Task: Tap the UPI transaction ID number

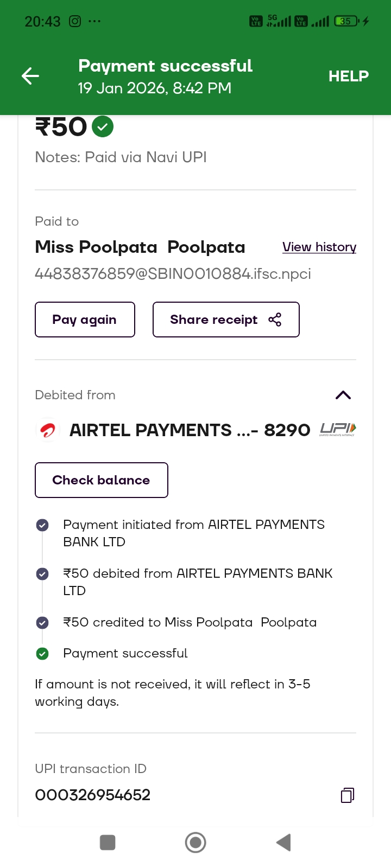Action: [93, 795]
